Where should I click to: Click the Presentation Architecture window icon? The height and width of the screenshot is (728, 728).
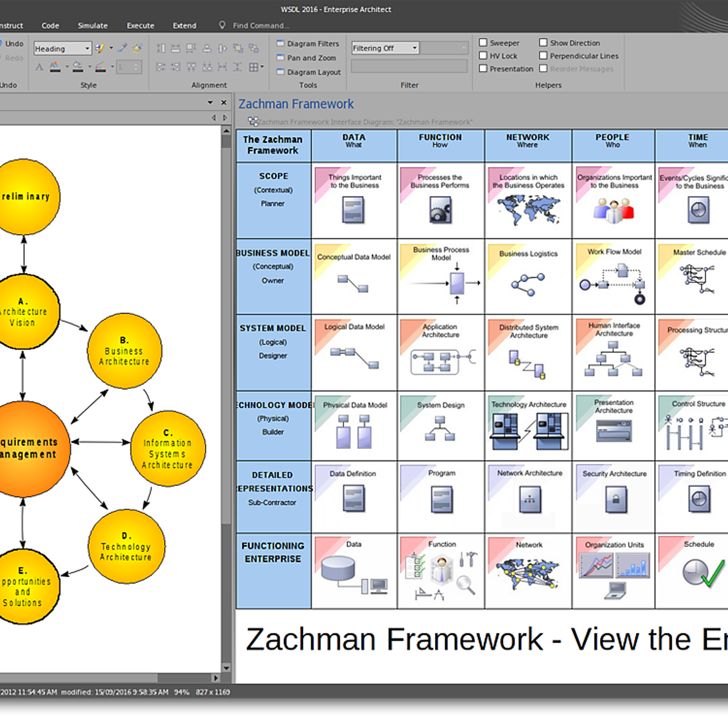click(613, 431)
